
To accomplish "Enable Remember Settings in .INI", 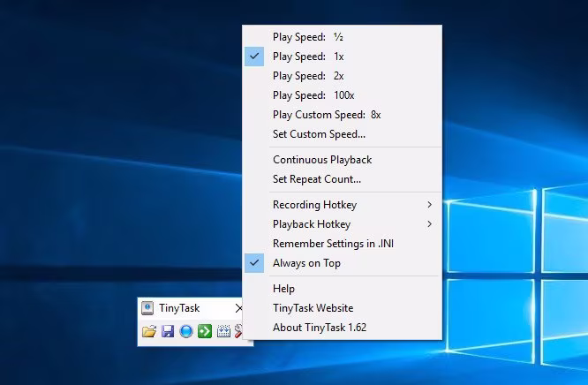I will (342, 244).
